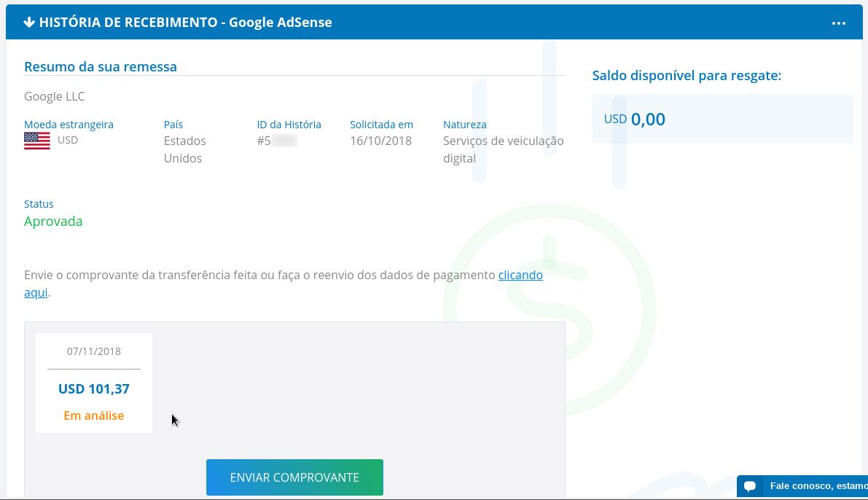Screen dimensions: 868x500
Task: Click 'Saldo disponível para resgate' heading
Action: pos(687,75)
